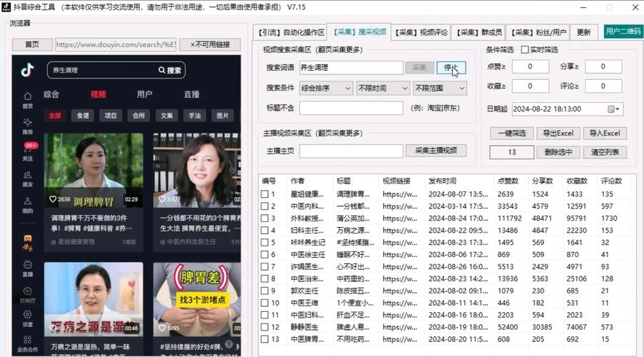Click the heart icon showing 1495 likes

pos(162,328)
